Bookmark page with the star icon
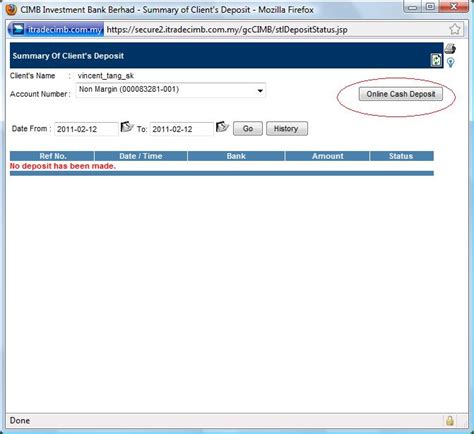The height and width of the screenshot is (434, 474). pos(455,29)
